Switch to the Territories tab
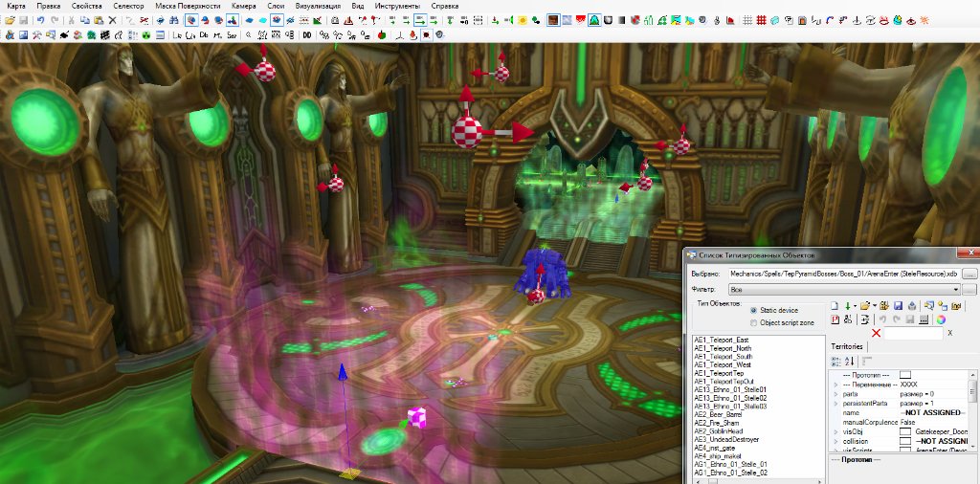Screen dimensions: 980x484 pyautogui.click(x=847, y=346)
